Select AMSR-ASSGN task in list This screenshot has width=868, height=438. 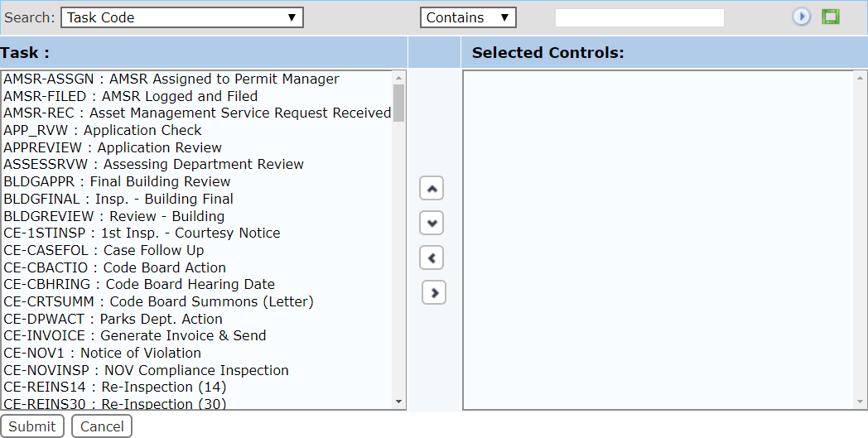pyautogui.click(x=171, y=79)
